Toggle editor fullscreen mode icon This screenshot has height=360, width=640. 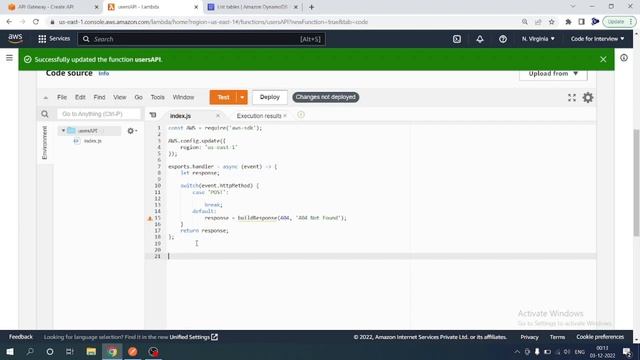[572, 97]
